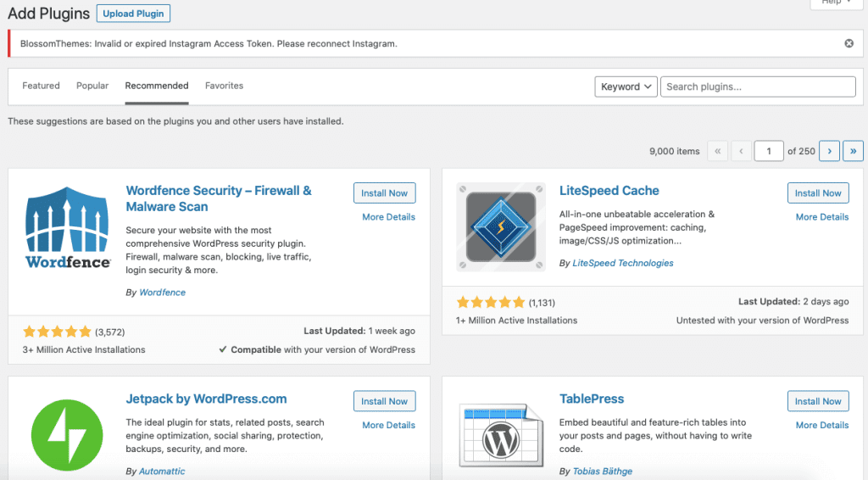Visit the LiteSpeed Technologies author link

point(623,263)
